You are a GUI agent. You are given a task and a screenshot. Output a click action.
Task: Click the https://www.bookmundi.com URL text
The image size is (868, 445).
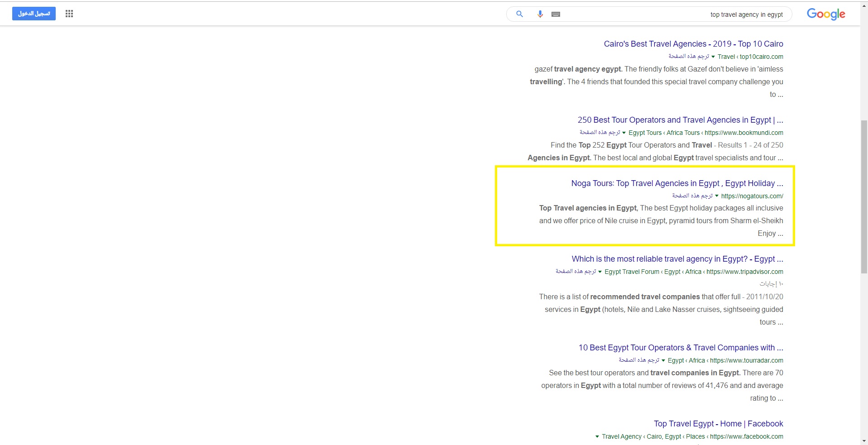(x=744, y=133)
